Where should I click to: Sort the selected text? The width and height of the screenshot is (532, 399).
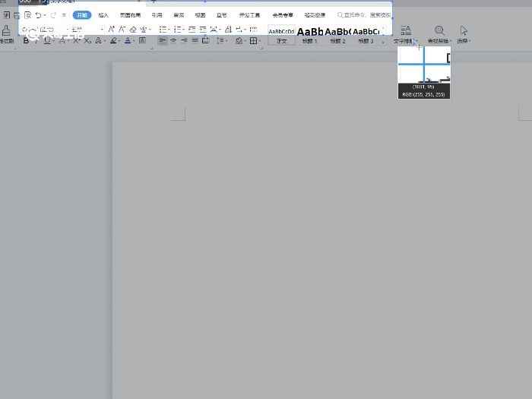click(228, 30)
